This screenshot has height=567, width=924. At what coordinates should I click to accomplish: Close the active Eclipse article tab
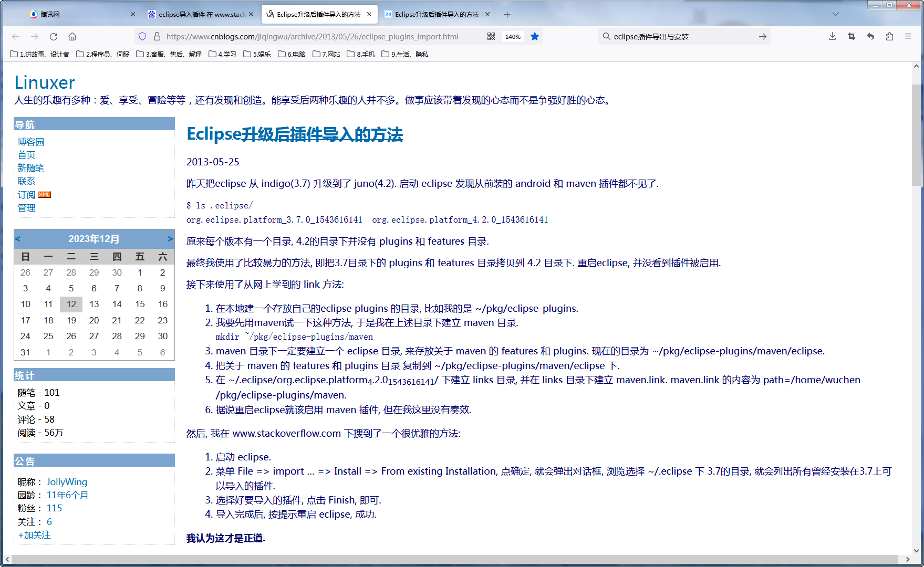click(369, 14)
